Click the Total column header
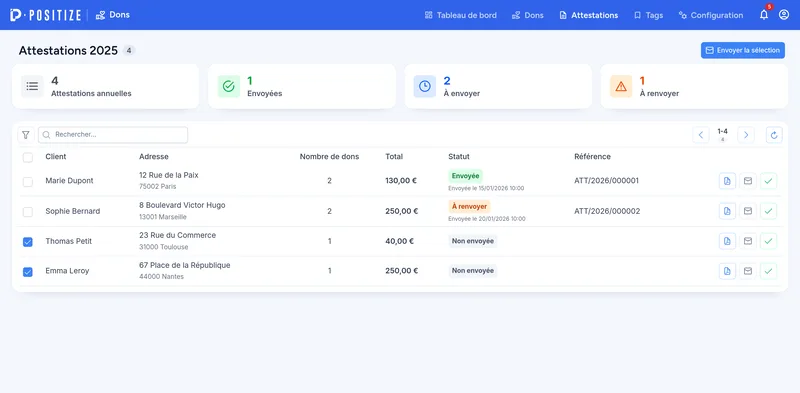 pos(394,157)
